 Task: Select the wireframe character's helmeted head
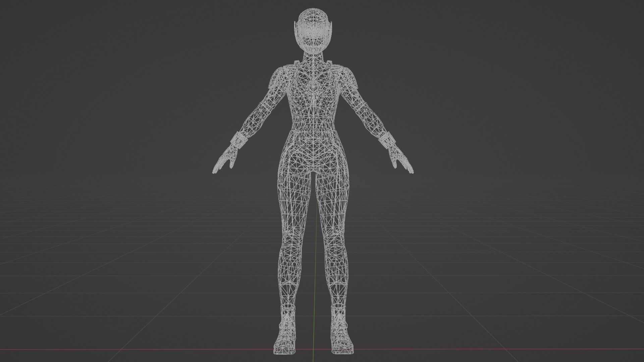(313, 31)
